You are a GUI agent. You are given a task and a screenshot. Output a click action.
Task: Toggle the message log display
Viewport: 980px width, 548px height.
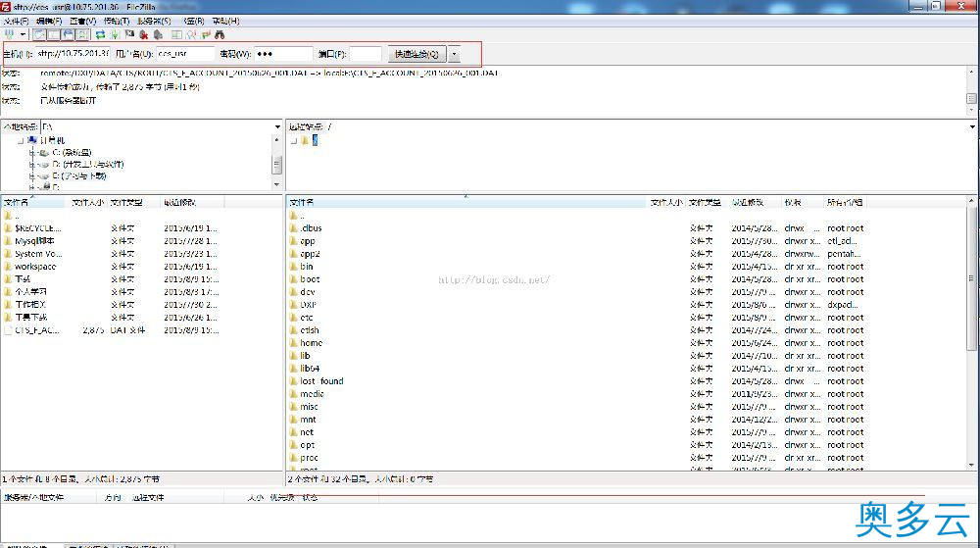pos(39,35)
